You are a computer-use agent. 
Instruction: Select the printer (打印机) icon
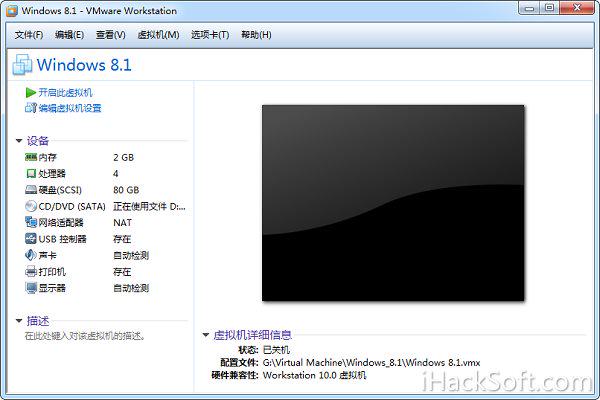tap(31, 272)
